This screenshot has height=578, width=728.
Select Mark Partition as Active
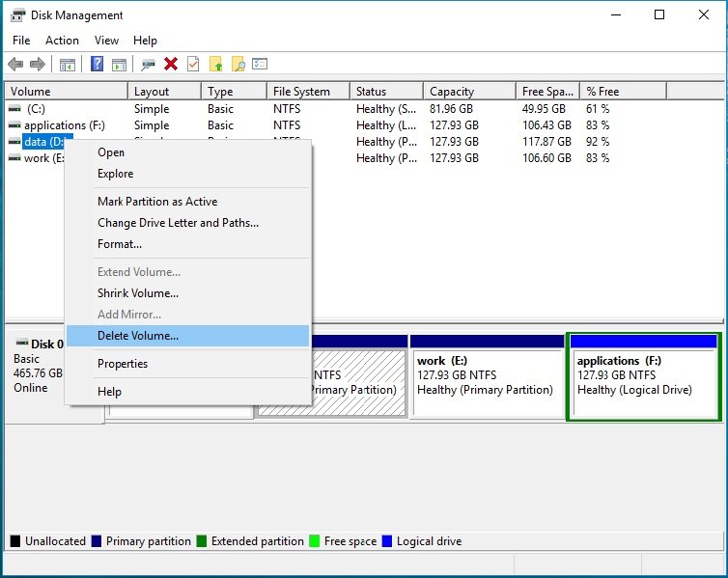click(x=187, y=202)
